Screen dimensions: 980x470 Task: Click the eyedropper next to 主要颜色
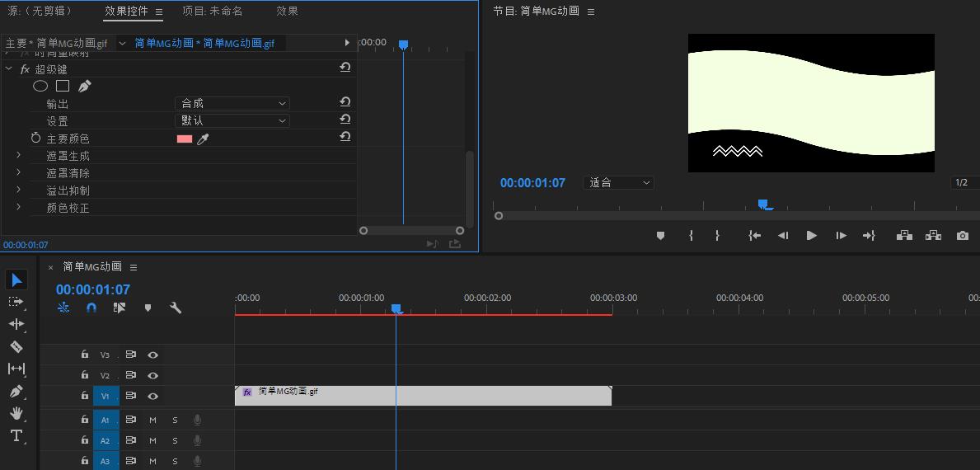(203, 139)
